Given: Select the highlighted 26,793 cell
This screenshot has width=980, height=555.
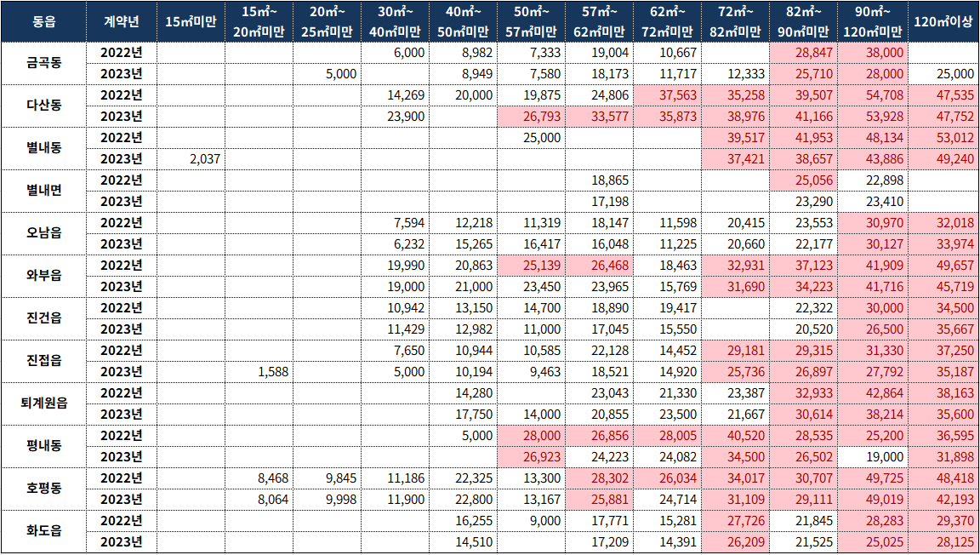Looking at the screenshot, I should point(531,117).
